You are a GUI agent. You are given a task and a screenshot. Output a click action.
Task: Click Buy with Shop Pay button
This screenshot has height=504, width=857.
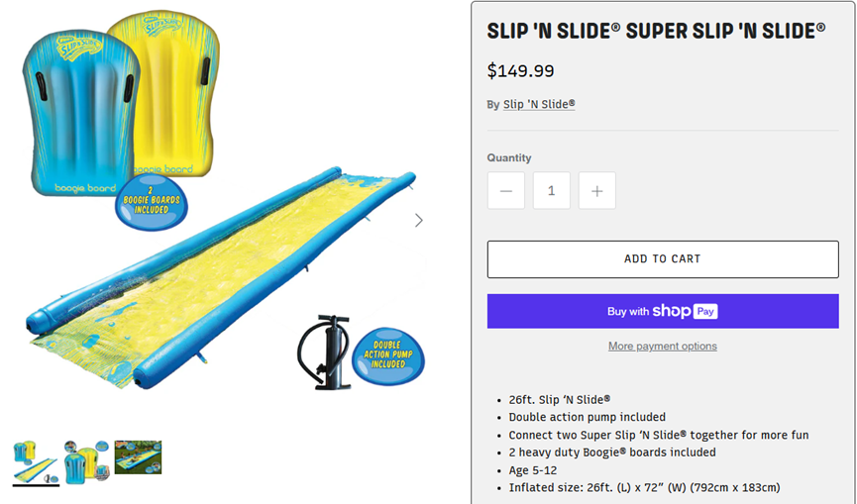(x=663, y=311)
